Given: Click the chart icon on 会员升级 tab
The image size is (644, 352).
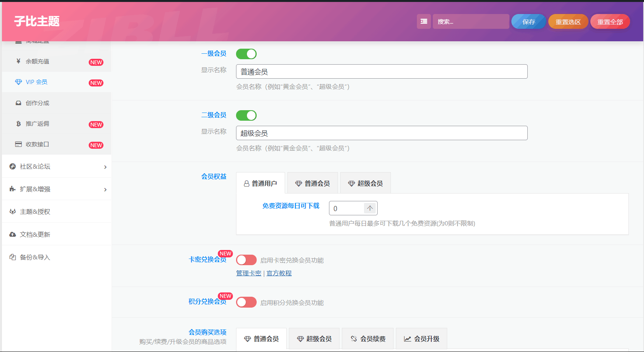Looking at the screenshot, I should click(x=408, y=339).
